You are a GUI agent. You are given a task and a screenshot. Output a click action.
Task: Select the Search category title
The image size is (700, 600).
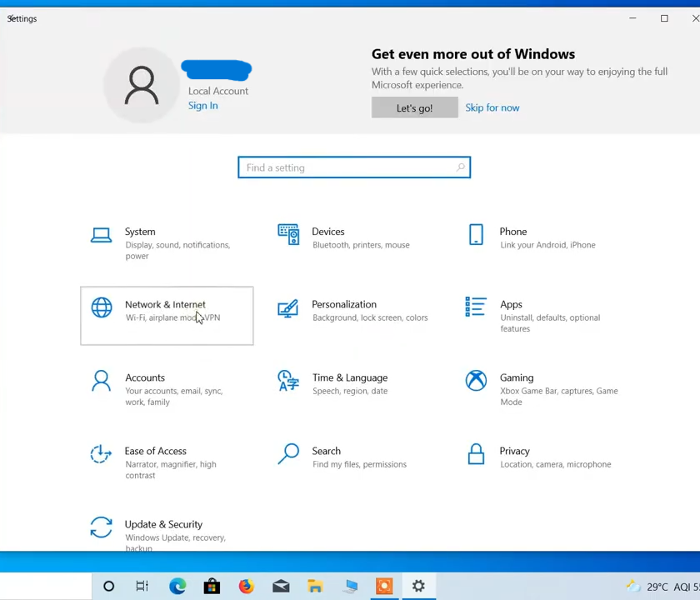tap(327, 451)
